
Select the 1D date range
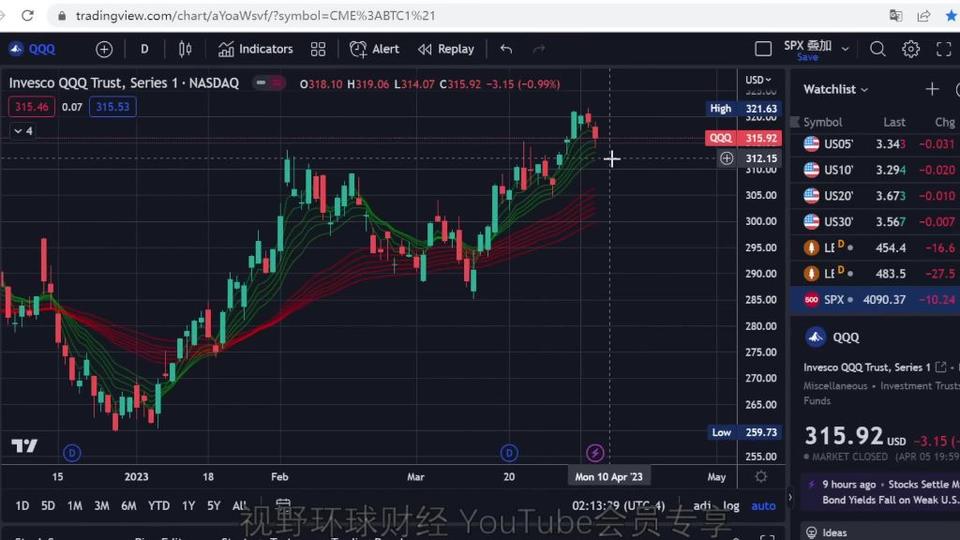pyautogui.click(x=22, y=506)
